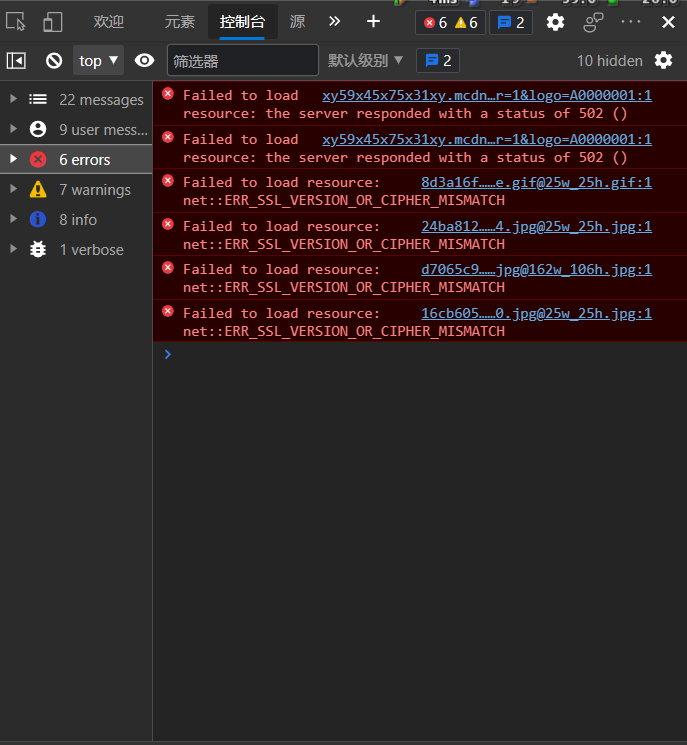Screen dimensions: 687x745
Task: Open DevTools settings gear in the tab bar
Action: click(x=555, y=22)
